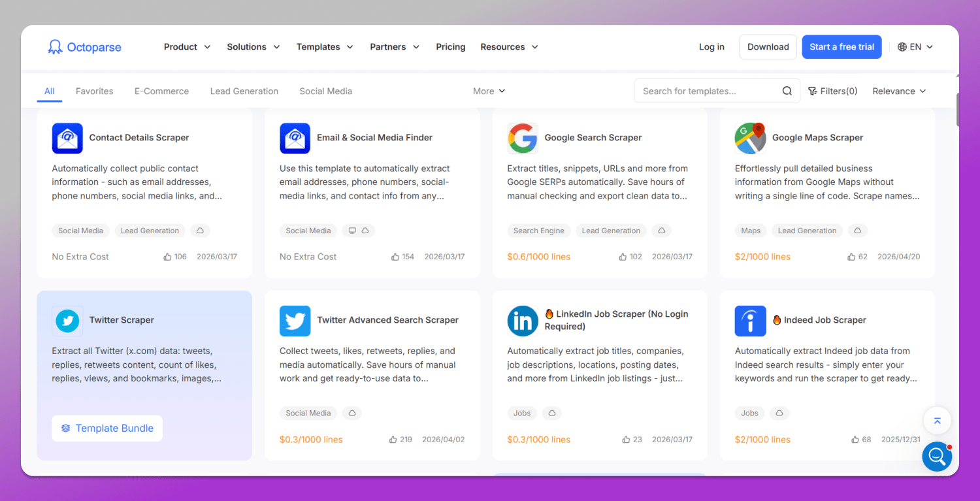Click the Jobs tag on LinkedIn Job Scraper
The image size is (980, 501).
coord(522,413)
